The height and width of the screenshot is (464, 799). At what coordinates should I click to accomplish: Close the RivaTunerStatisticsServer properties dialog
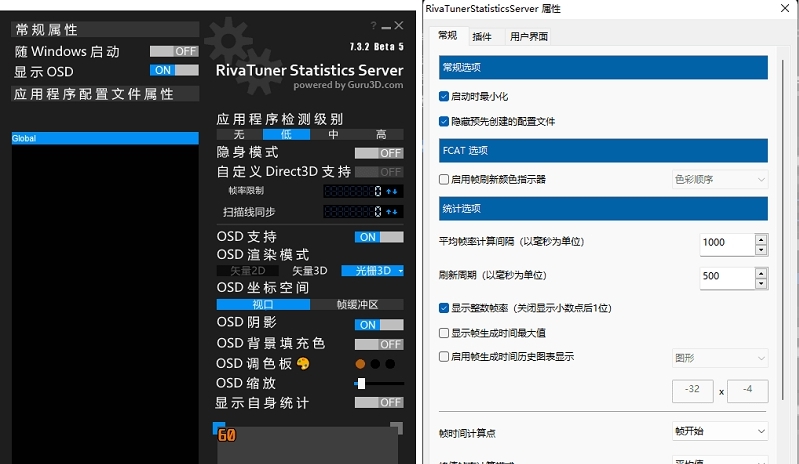[x=785, y=8]
